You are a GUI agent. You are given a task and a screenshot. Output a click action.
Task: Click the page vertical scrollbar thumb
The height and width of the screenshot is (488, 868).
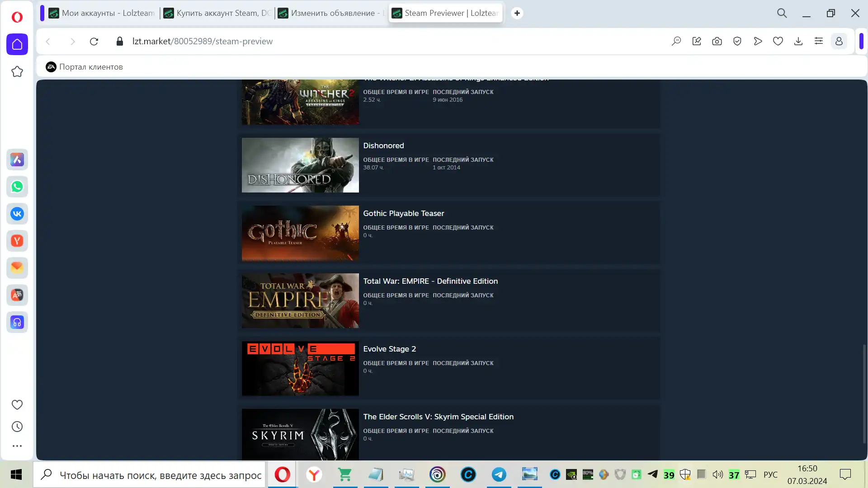(x=864, y=393)
